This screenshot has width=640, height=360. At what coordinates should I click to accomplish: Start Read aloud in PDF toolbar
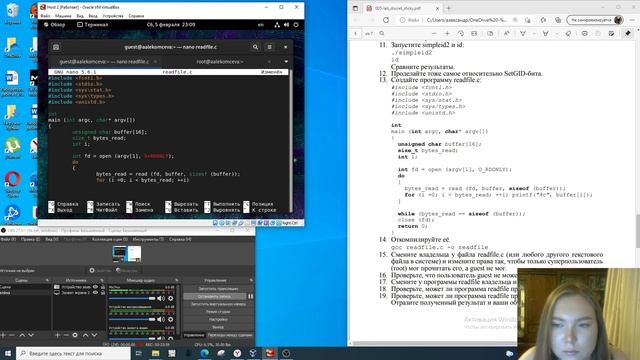click(507, 33)
